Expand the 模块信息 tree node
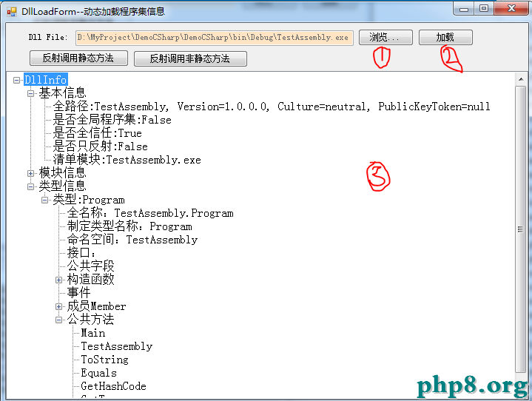Viewport: 532px width, 401px height. pyautogui.click(x=30, y=173)
